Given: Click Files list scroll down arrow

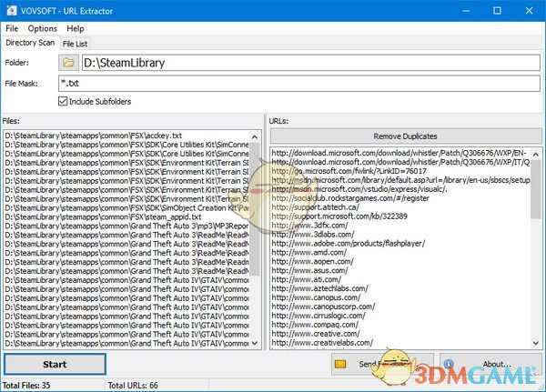Looking at the screenshot, I should pyautogui.click(x=255, y=343).
